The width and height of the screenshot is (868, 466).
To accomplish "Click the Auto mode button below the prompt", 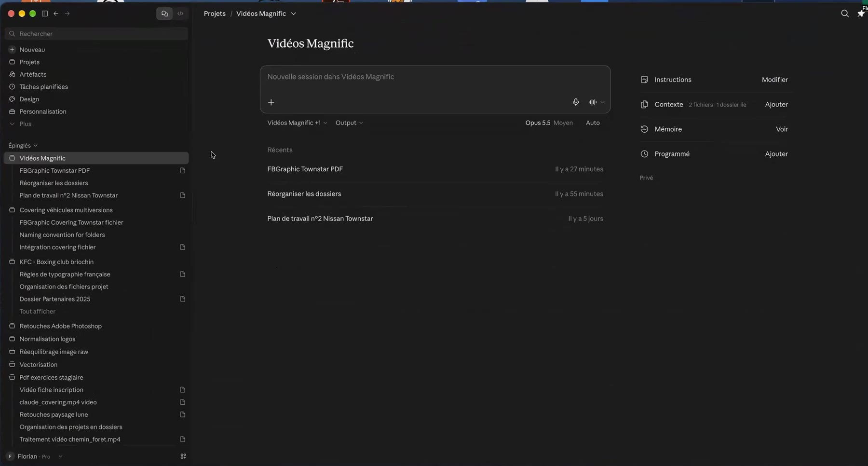I will 593,123.
